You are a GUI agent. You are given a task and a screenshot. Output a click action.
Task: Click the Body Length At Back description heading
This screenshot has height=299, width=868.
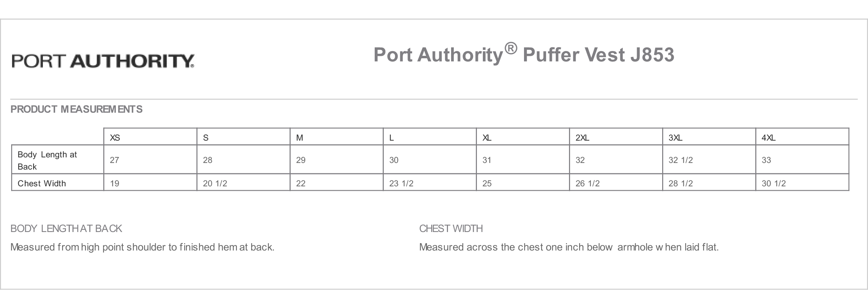tap(66, 229)
